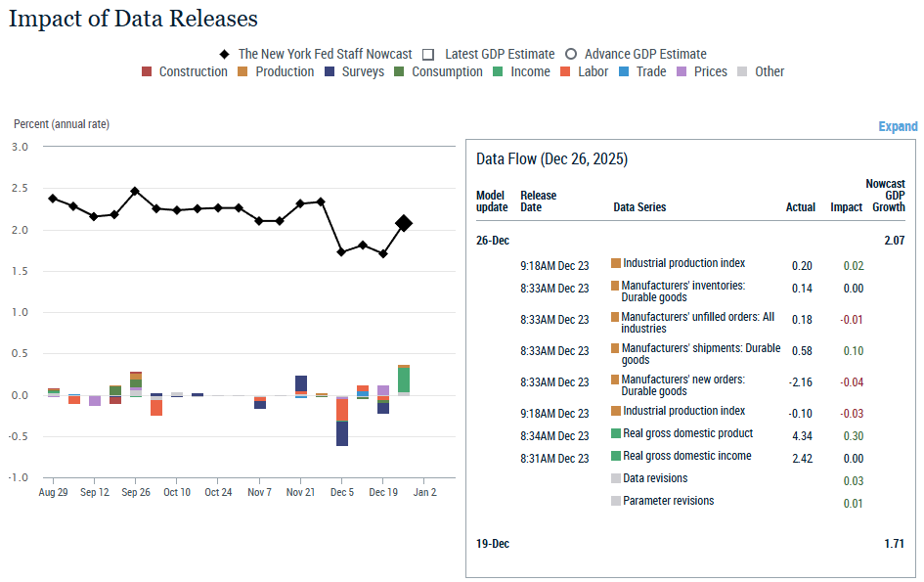The width and height of the screenshot is (924, 582).
Task: Toggle the Advance GDP Estimate circle marker
Action: pyautogui.click(x=571, y=54)
